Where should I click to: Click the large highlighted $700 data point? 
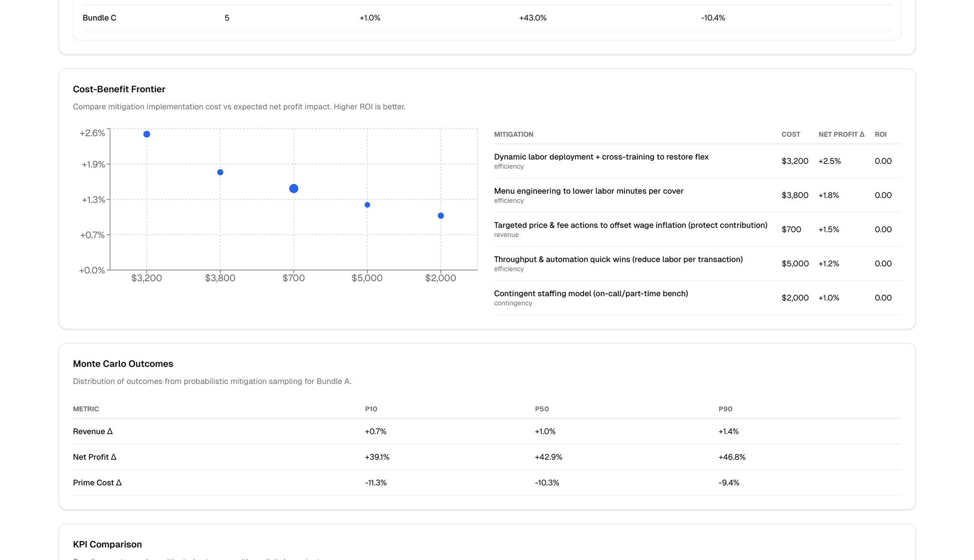(x=293, y=189)
